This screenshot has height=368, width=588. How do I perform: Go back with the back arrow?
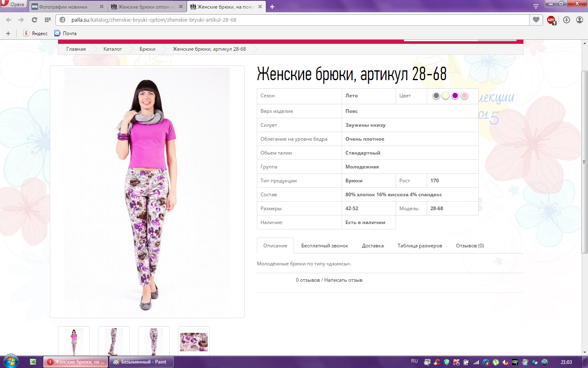[9, 20]
